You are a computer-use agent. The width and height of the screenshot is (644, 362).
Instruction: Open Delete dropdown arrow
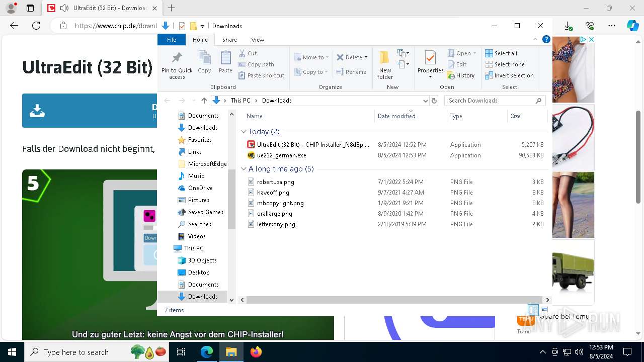pyautogui.click(x=366, y=57)
